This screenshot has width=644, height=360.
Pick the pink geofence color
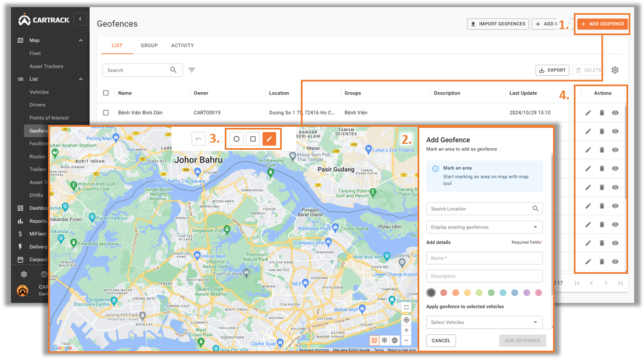(538, 292)
